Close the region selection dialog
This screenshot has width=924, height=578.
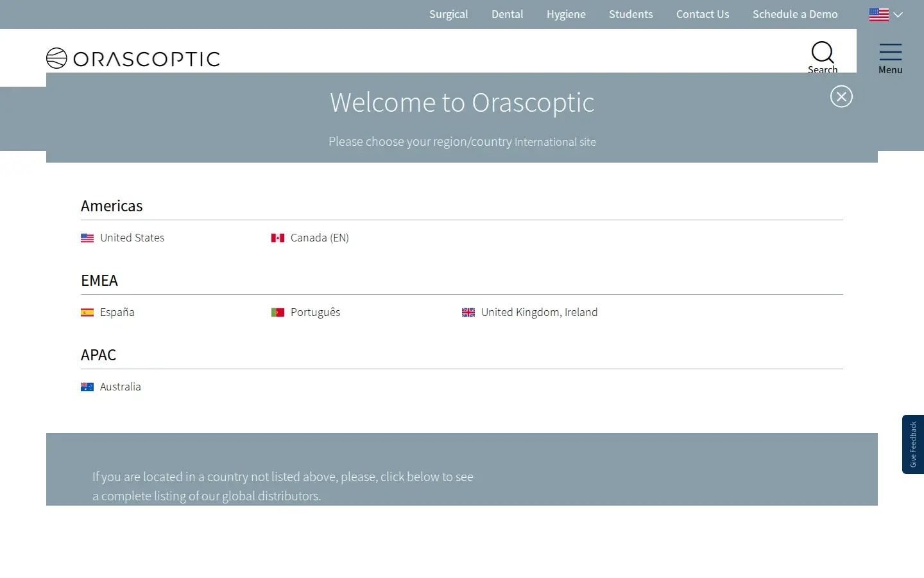tap(841, 96)
